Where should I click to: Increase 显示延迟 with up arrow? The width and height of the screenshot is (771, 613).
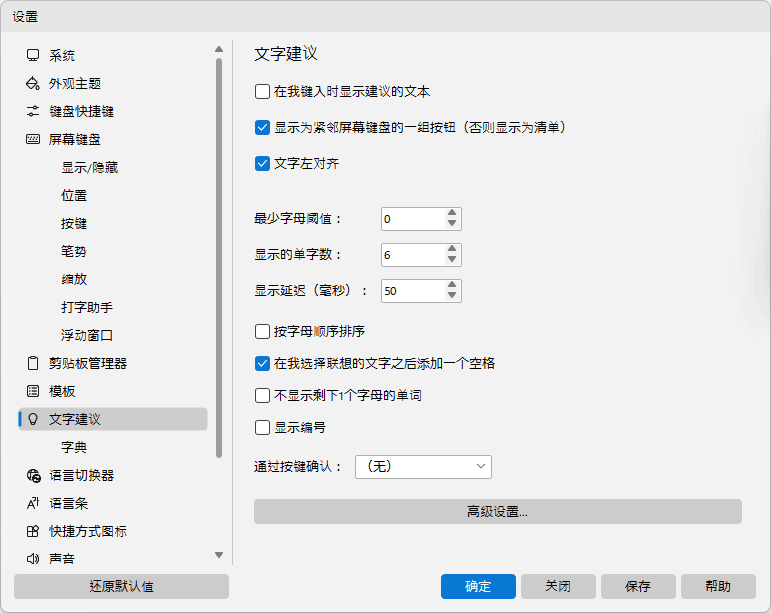point(452,285)
